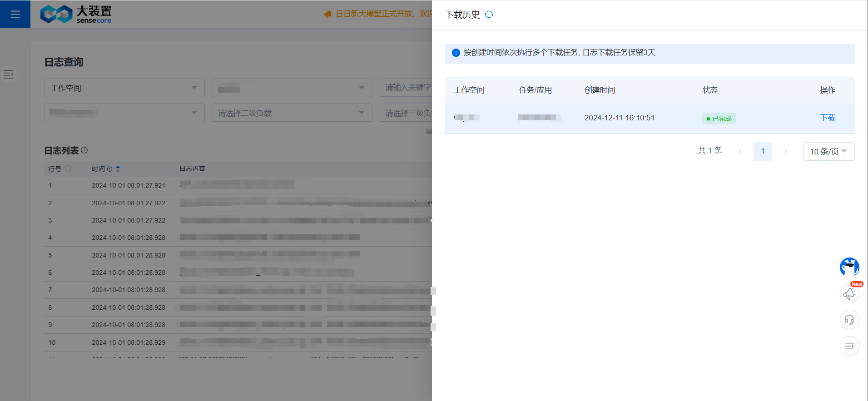Open the 工作空间 dropdown
Image resolution: width=868 pixels, height=401 pixels.
[x=124, y=88]
